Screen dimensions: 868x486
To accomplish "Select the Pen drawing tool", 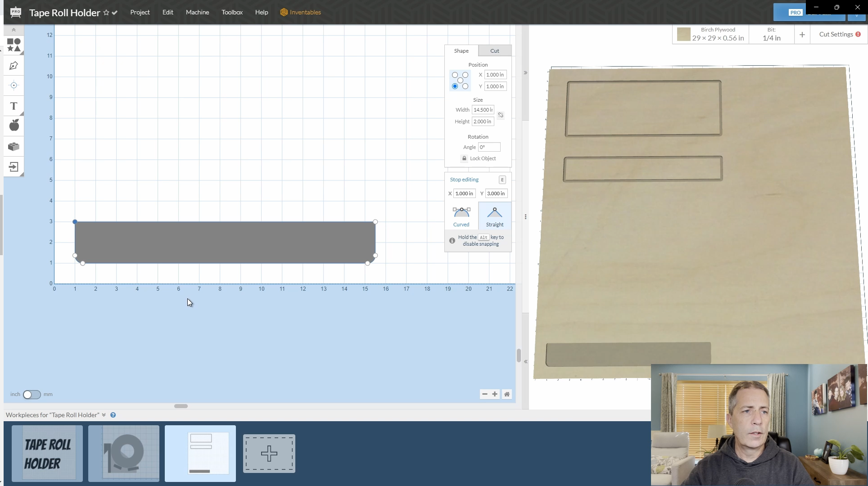I will 14,66.
